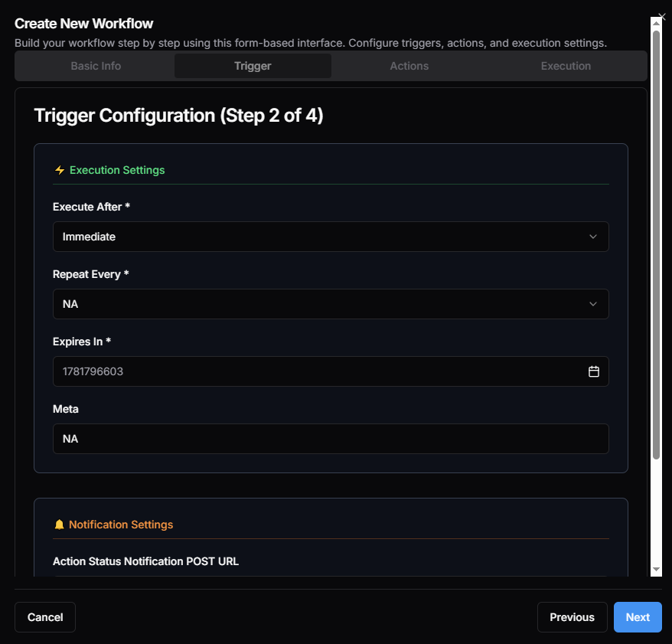The width and height of the screenshot is (672, 644).
Task: Expand the Execute After selector showing Immediate
Action: click(x=329, y=237)
